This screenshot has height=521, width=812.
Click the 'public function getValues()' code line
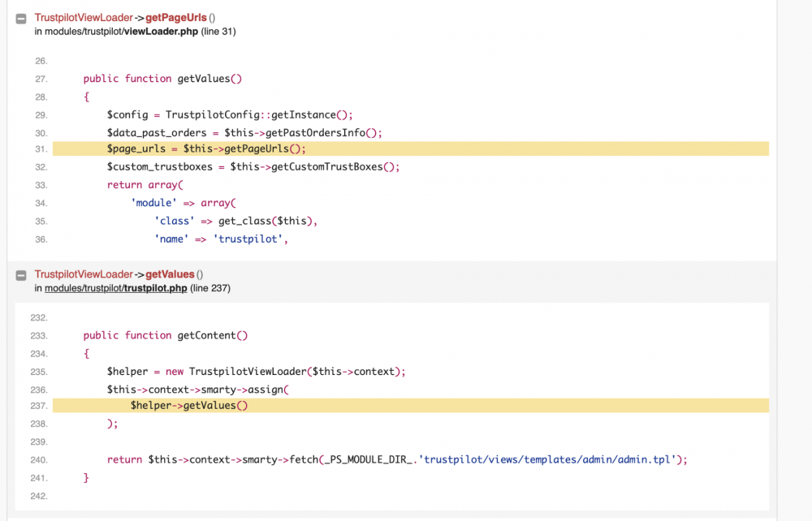[162, 79]
